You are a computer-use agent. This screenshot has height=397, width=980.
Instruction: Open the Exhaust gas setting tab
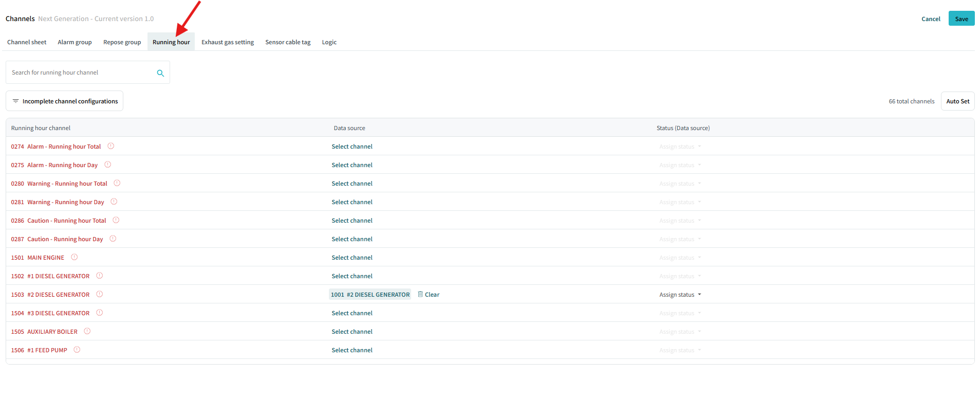coord(228,42)
